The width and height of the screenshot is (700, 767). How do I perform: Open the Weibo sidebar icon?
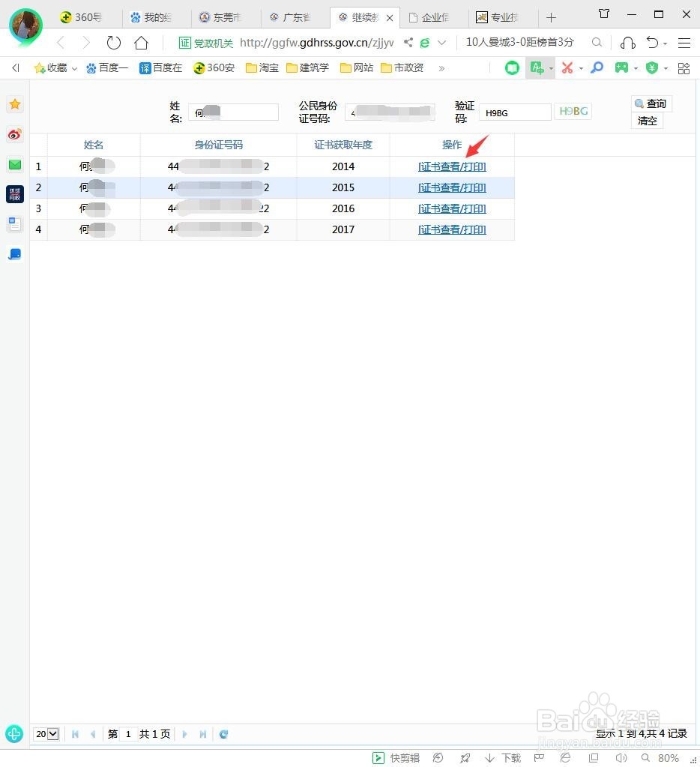[15, 134]
